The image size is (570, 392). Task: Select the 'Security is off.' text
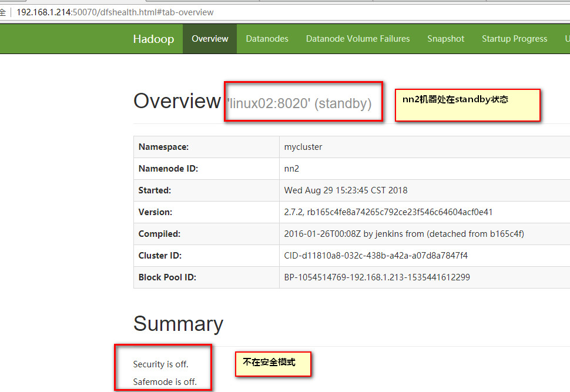tap(160, 364)
